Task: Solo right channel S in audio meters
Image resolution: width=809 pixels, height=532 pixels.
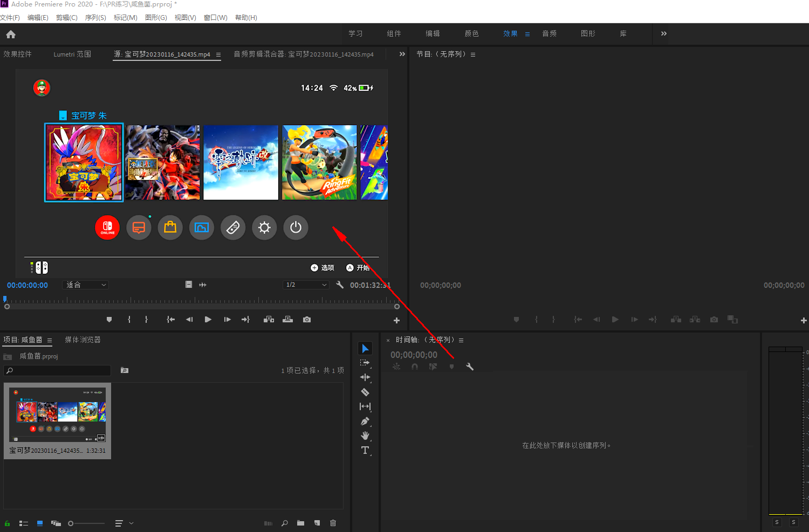Action: 793,522
